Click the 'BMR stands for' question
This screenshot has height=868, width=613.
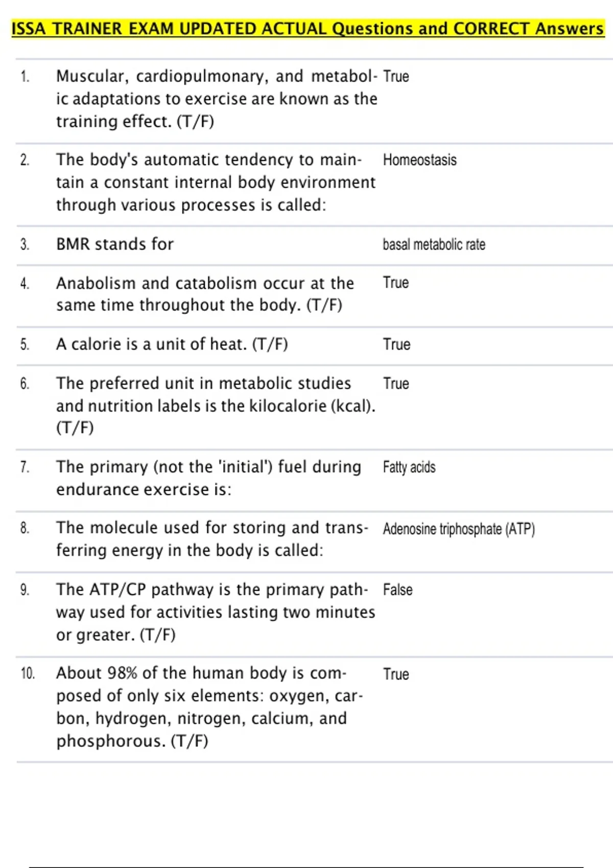tap(115, 245)
